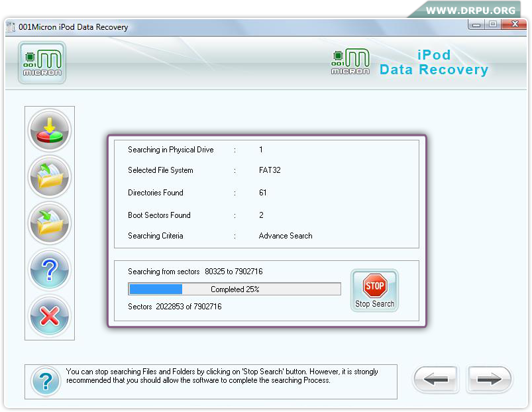Click the window title '001Micron iPod Data Recovery'
The image size is (532, 412).
pyautogui.click(x=74, y=27)
